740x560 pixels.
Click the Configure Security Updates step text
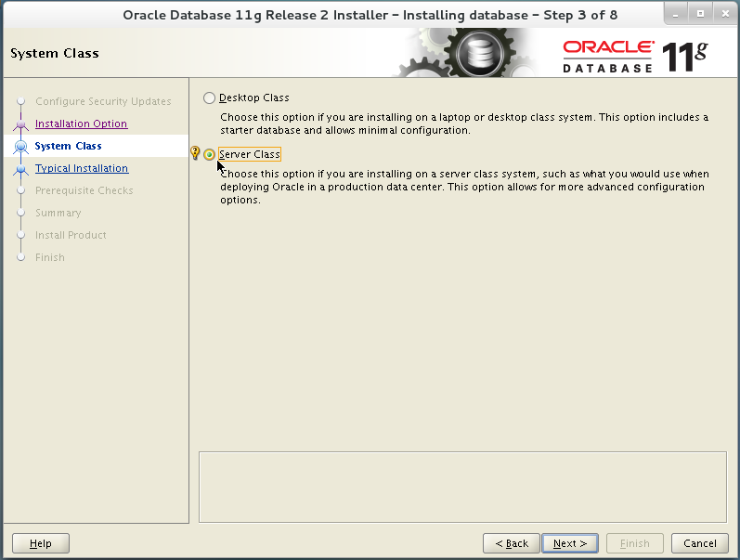coord(103,101)
